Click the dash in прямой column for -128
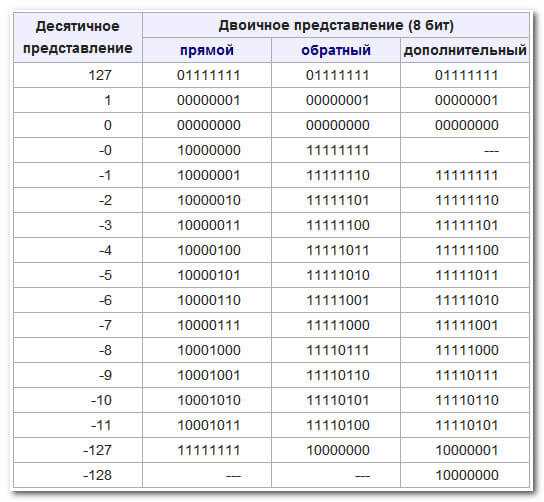 pyautogui.click(x=233, y=476)
